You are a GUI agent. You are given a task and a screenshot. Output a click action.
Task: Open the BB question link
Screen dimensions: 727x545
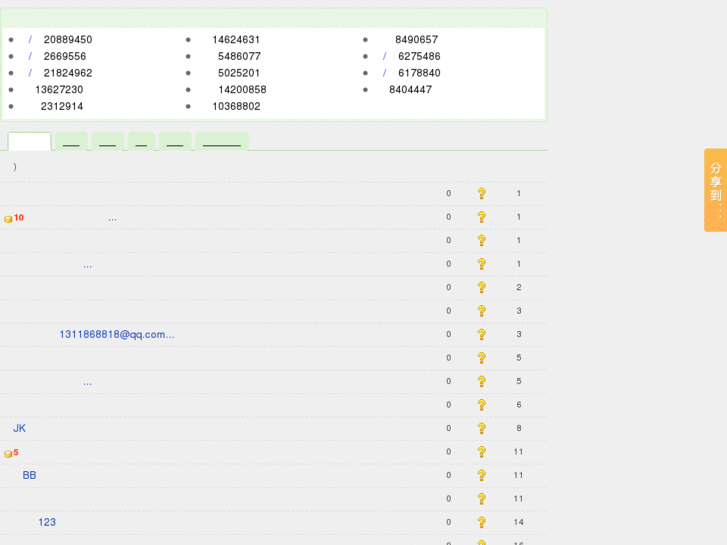pyautogui.click(x=29, y=475)
